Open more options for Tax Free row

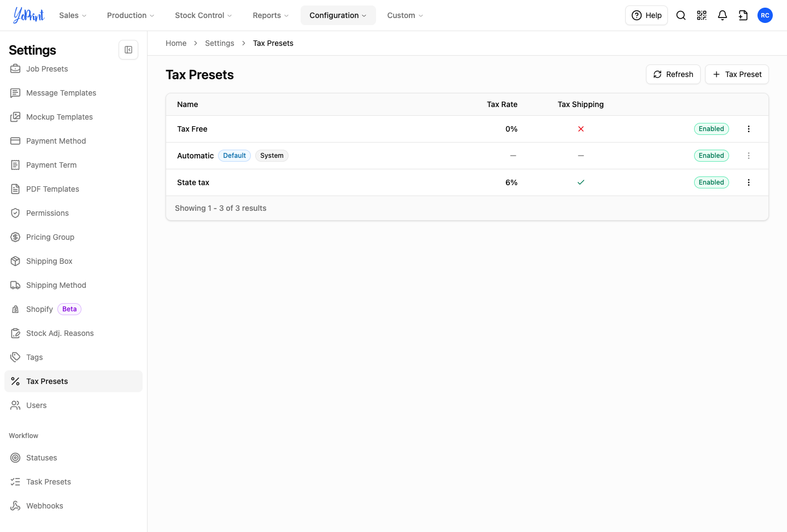[749, 129]
